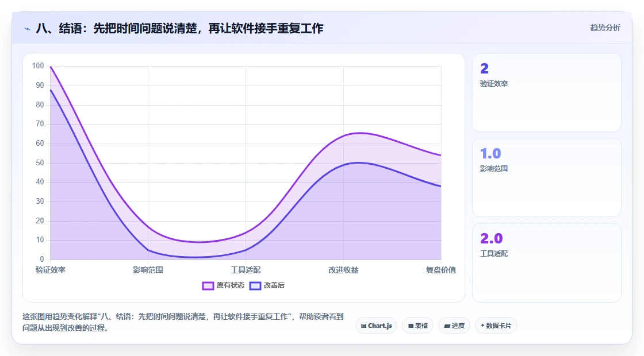Click the lightning icon beside the heading

click(28, 29)
